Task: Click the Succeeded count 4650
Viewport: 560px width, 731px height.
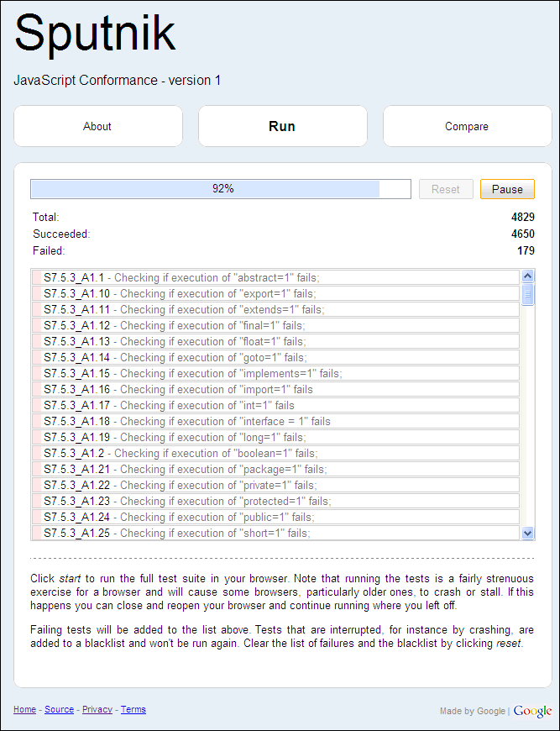Action: tap(523, 234)
